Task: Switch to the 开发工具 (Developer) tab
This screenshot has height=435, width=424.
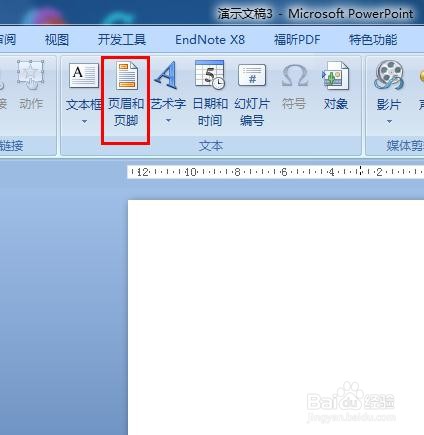Action: (x=122, y=40)
